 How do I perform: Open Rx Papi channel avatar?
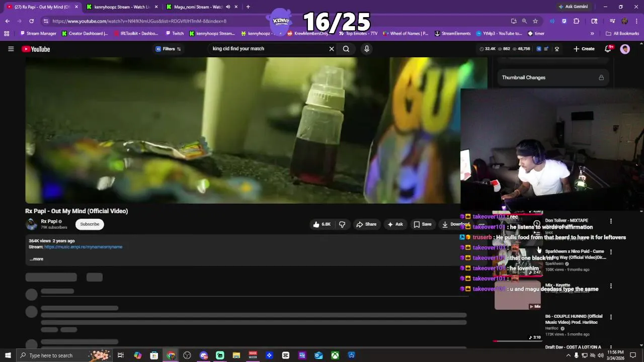pyautogui.click(x=31, y=224)
